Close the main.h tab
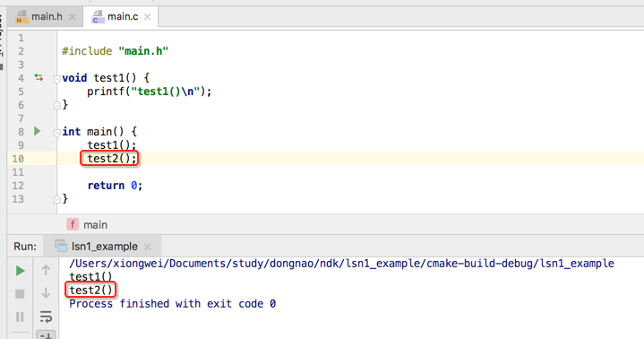 coord(73,17)
